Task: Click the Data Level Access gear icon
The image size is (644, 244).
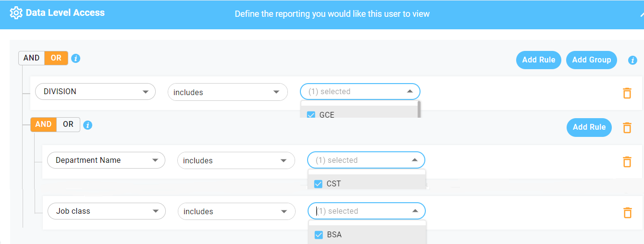Action: point(16,13)
